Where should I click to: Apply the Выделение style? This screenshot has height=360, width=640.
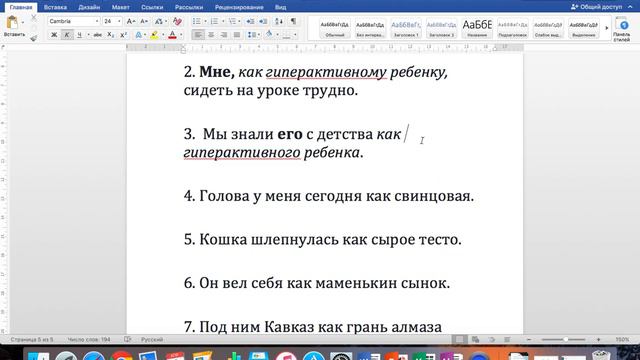coord(583,29)
